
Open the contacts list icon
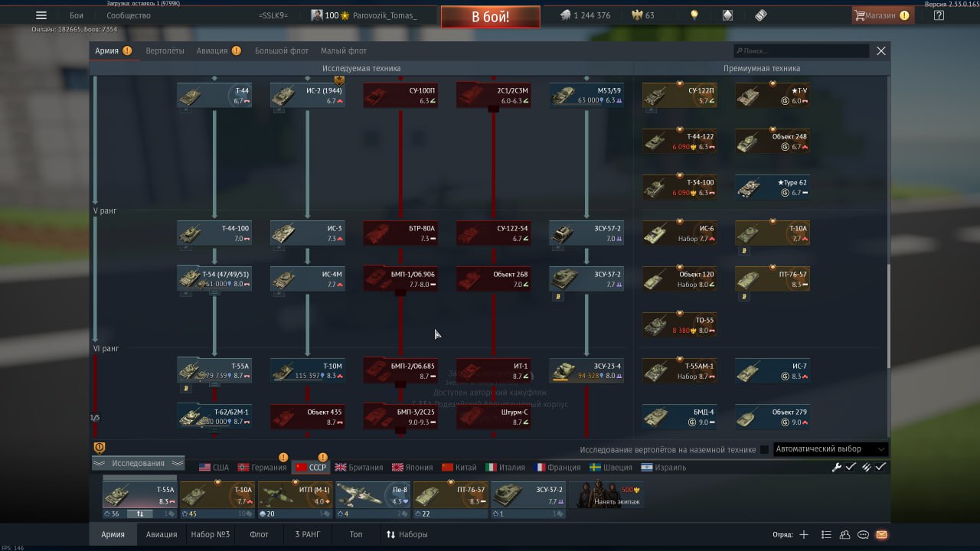(826, 534)
